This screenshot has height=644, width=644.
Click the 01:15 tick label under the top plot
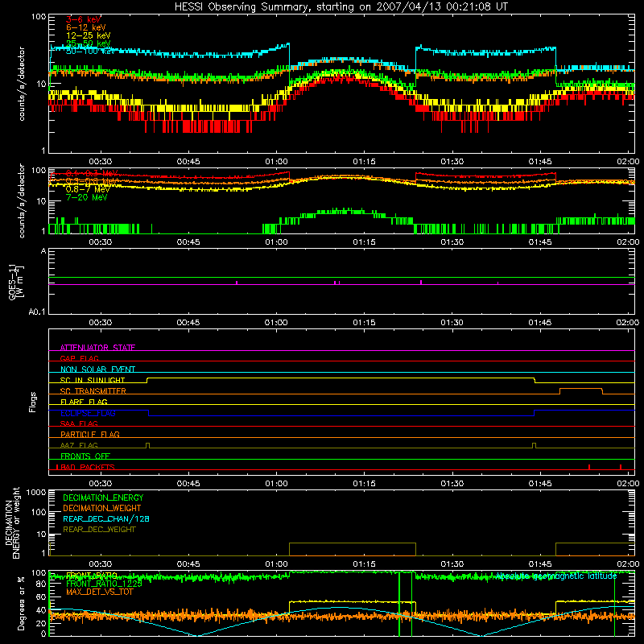coord(364,162)
